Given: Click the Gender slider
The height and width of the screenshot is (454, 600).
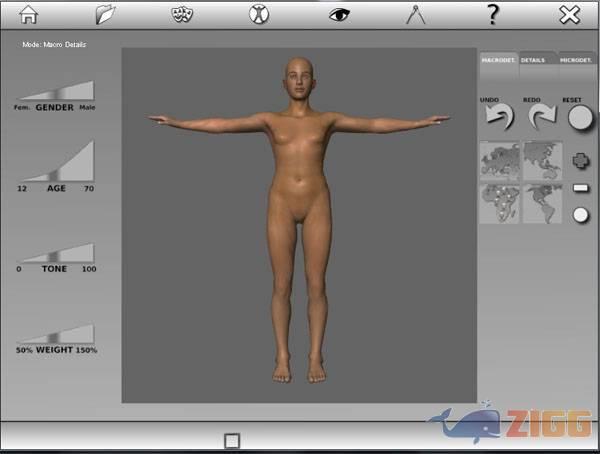Looking at the screenshot, I should point(55,91).
